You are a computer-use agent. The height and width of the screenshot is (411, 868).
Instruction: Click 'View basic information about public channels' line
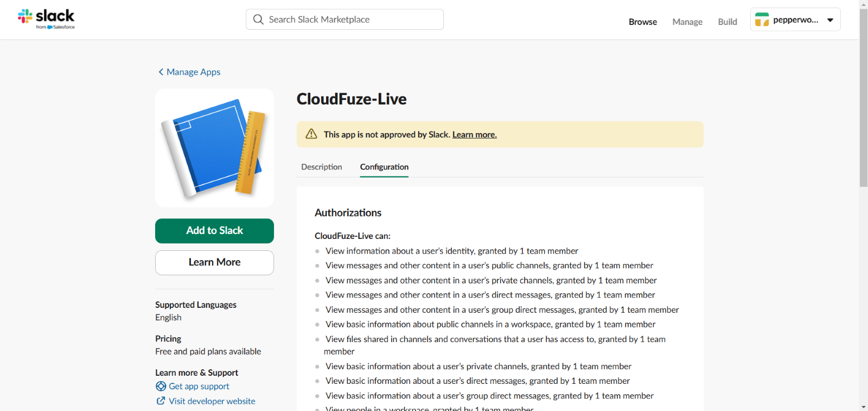(x=490, y=324)
